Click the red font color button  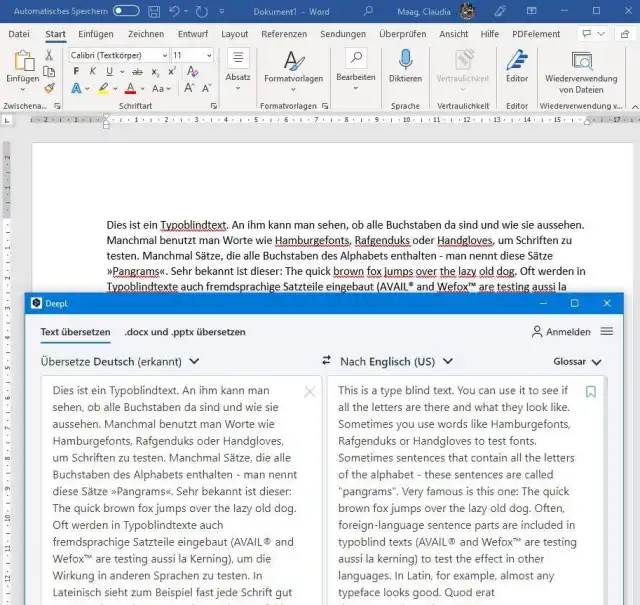tap(130, 89)
